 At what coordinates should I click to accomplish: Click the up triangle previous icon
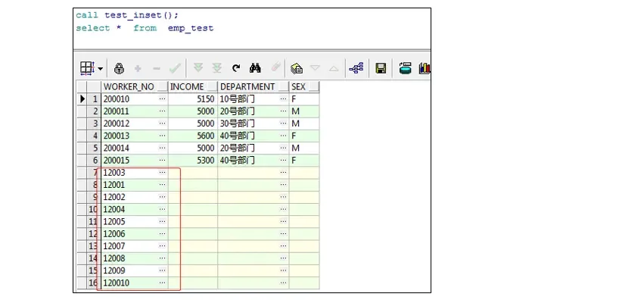[334, 68]
